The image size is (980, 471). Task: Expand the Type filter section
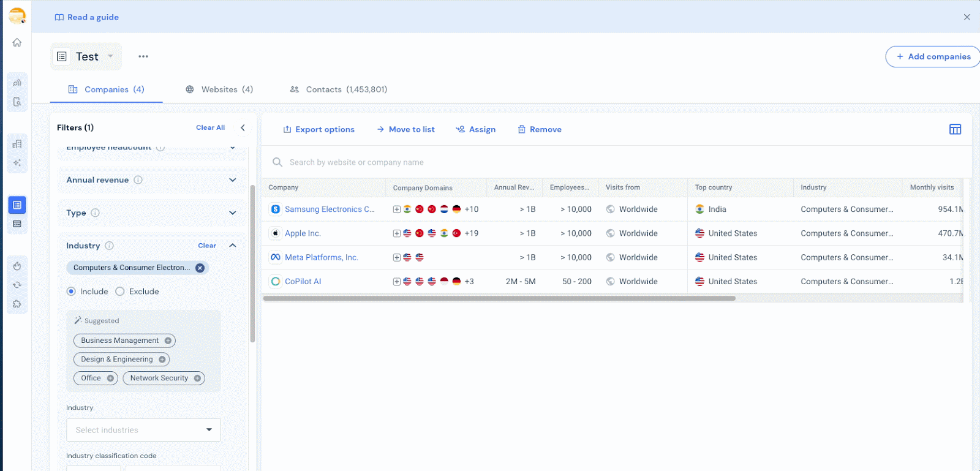(233, 213)
